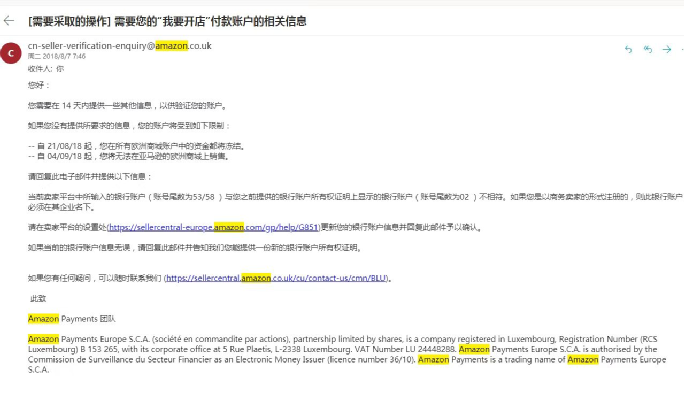Image resolution: width=684 pixels, height=405 pixels.
Task: Click the line starting with 21/08/18
Action: pyautogui.click(x=137, y=146)
